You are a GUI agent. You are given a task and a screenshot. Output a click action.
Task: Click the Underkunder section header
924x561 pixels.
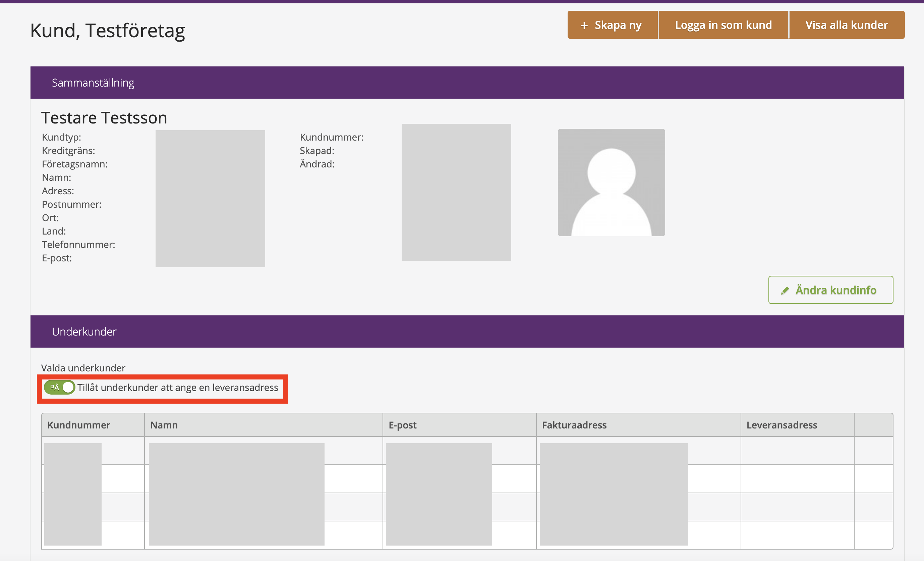(467, 331)
